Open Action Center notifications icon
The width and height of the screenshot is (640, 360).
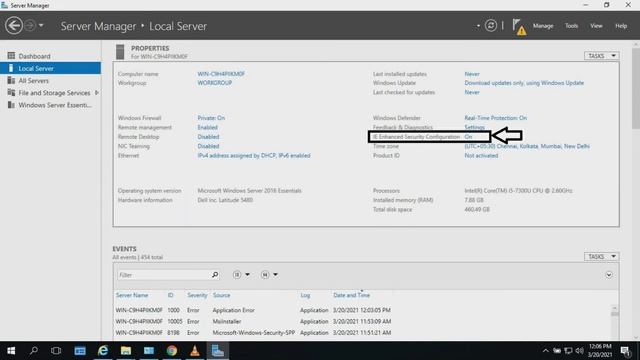click(625, 351)
